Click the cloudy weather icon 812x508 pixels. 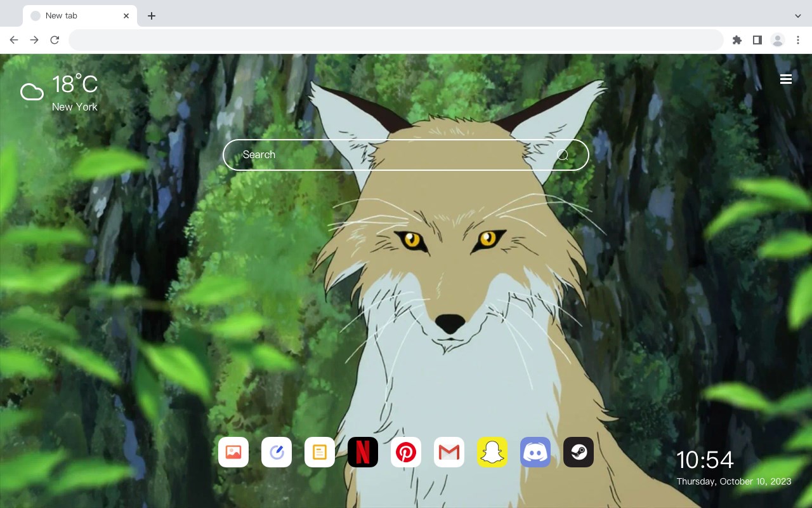[x=32, y=92]
